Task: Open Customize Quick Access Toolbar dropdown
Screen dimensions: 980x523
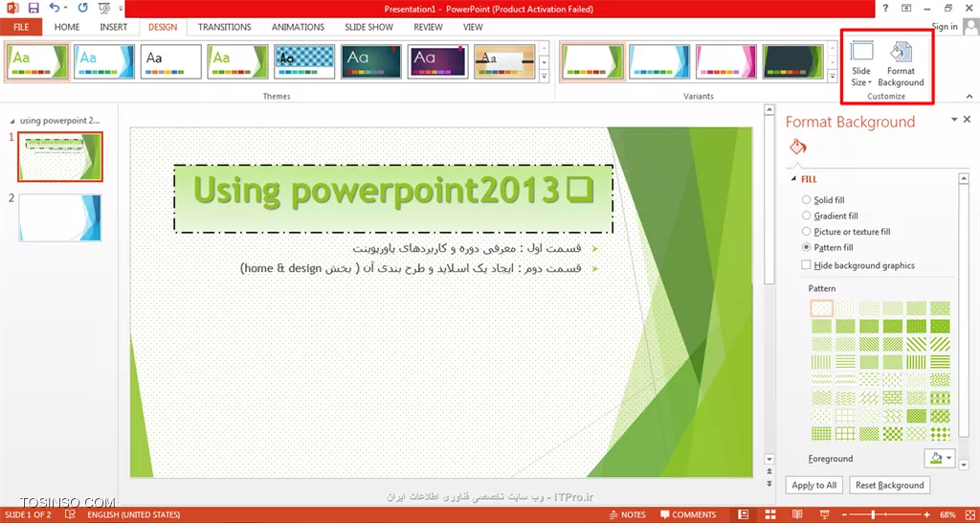Action: (120, 9)
